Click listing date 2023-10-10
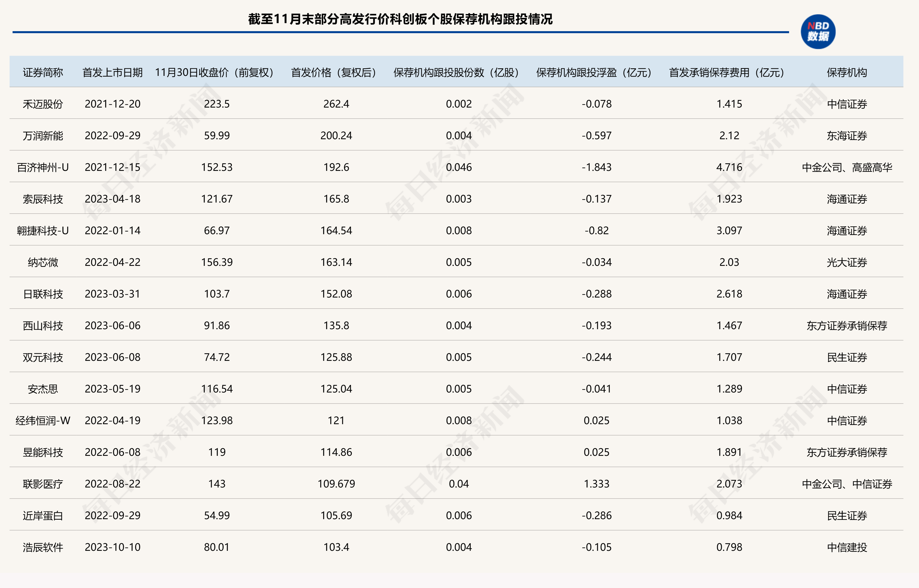This screenshot has width=919, height=588. 112,547
